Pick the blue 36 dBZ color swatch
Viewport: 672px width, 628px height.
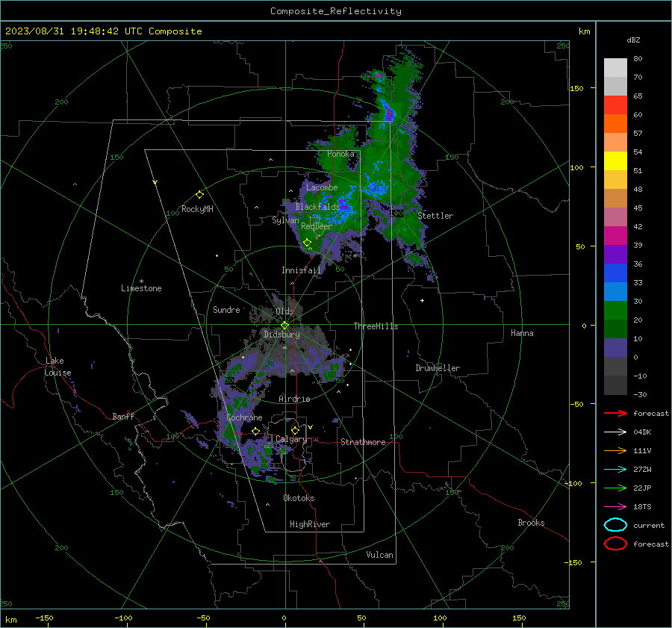click(615, 273)
